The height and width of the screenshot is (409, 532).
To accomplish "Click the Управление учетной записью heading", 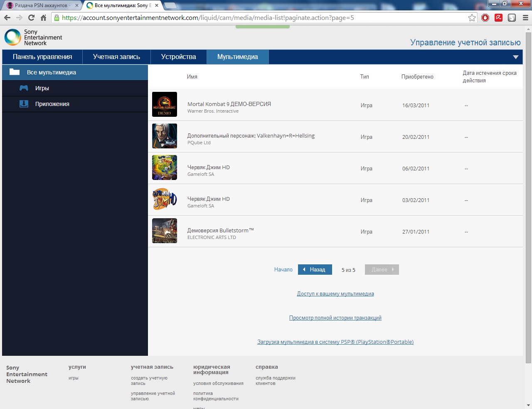I will pyautogui.click(x=465, y=42).
